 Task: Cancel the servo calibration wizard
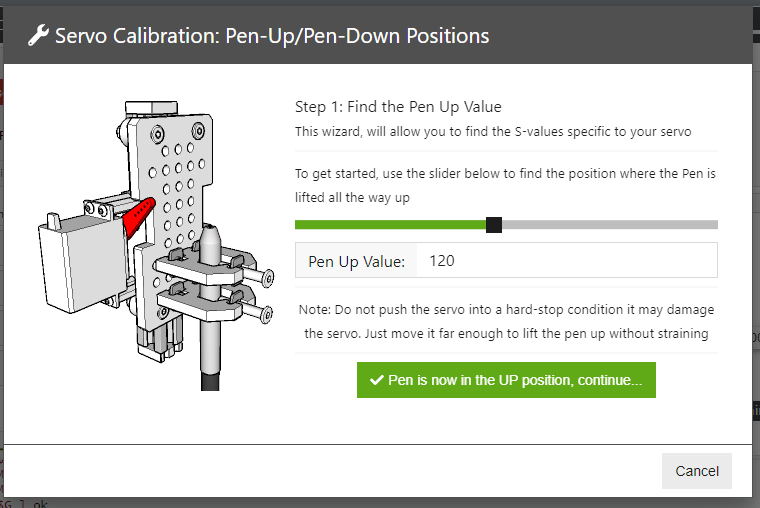tap(697, 471)
